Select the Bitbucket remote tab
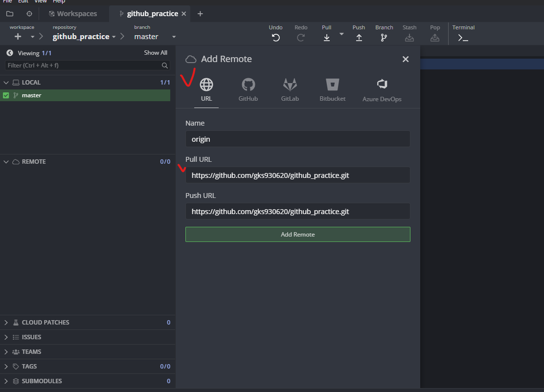This screenshot has height=392, width=544. pos(332,90)
